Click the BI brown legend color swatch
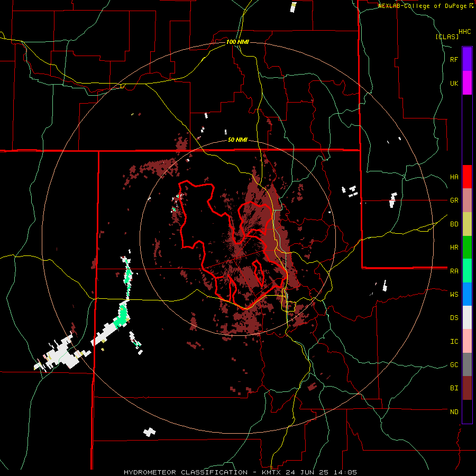 (x=467, y=388)
